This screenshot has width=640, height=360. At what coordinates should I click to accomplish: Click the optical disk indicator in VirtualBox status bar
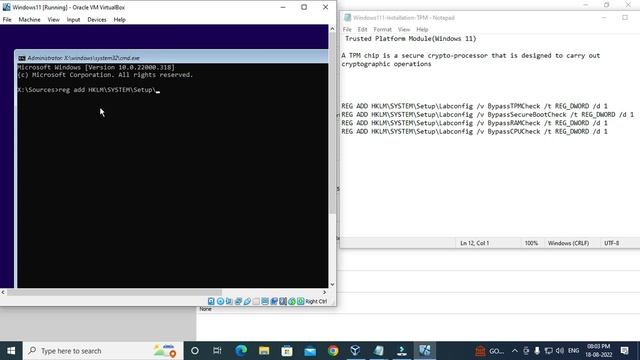(220, 301)
